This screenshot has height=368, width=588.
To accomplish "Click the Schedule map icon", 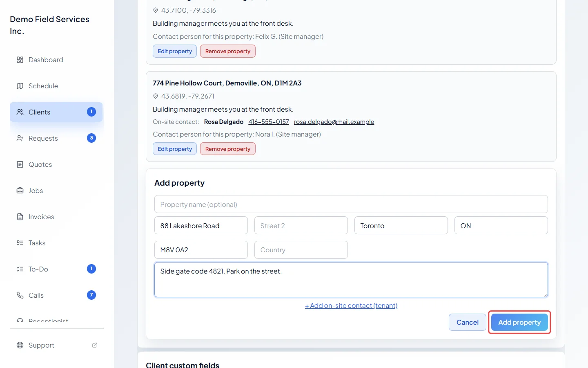I will click(x=20, y=86).
